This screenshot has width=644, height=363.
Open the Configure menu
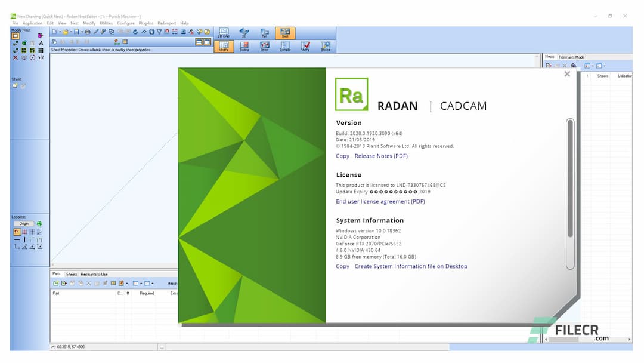(125, 23)
